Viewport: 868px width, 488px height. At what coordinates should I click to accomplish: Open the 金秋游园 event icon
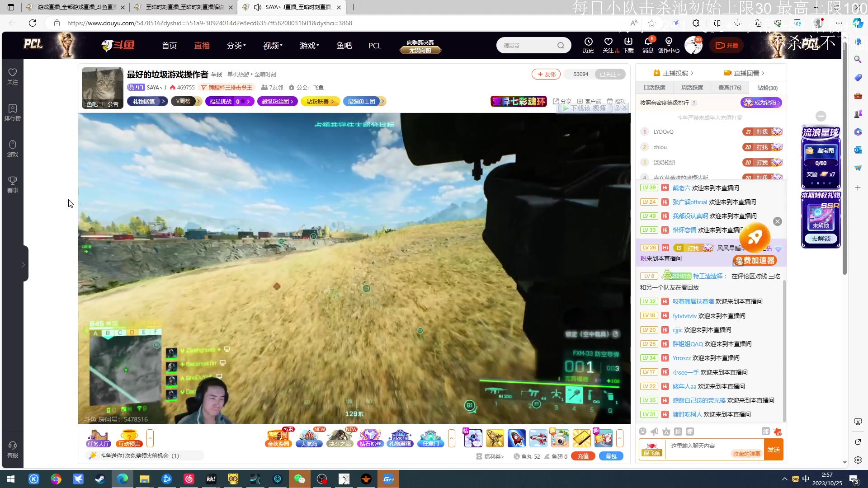(278, 438)
